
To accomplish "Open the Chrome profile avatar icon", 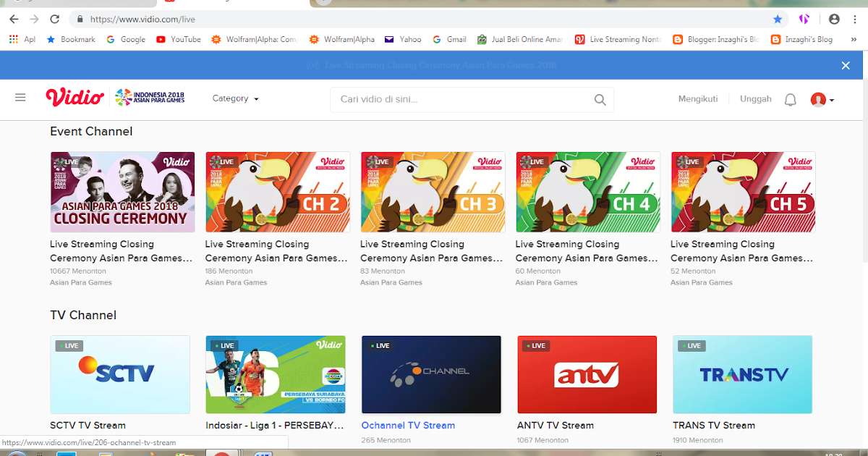I will click(x=834, y=20).
